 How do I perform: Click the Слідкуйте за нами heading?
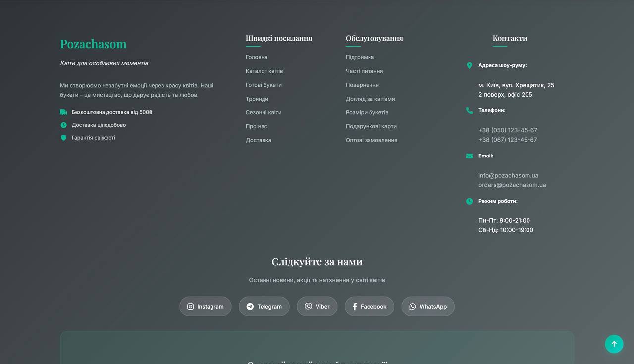pyautogui.click(x=317, y=261)
